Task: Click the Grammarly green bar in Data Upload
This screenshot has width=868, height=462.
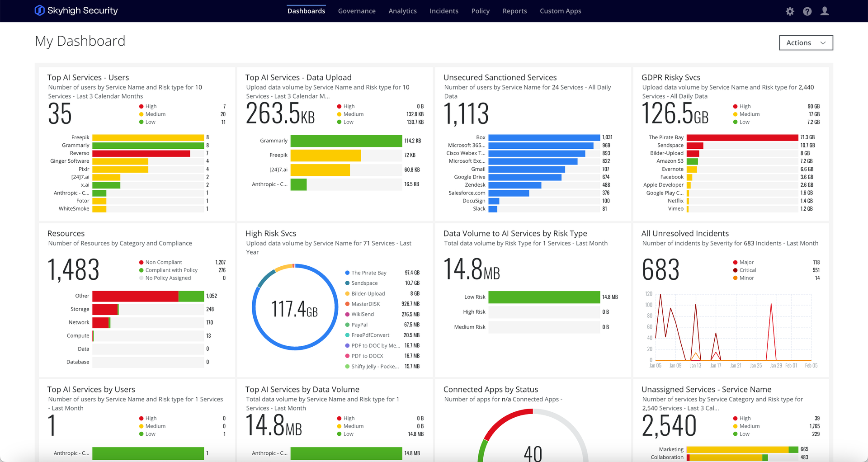Action: click(x=346, y=141)
